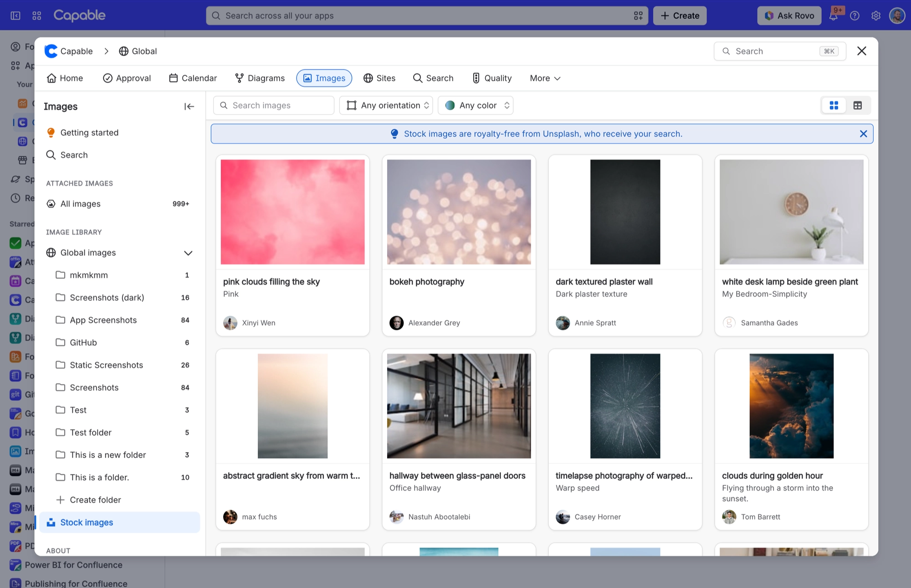Open the notifications bell icon
The width and height of the screenshot is (911, 588).
(834, 16)
